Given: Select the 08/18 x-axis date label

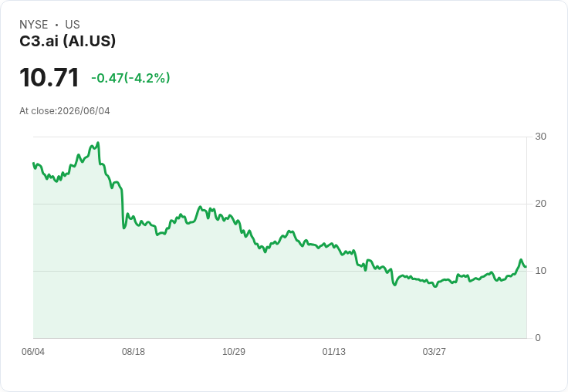Looking at the screenshot, I should 134,351.
